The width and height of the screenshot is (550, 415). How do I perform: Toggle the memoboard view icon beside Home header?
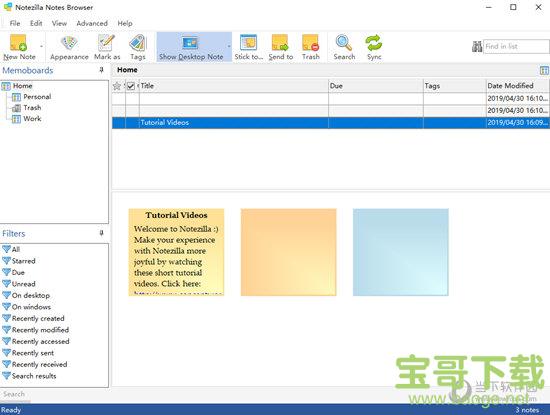pos(544,71)
